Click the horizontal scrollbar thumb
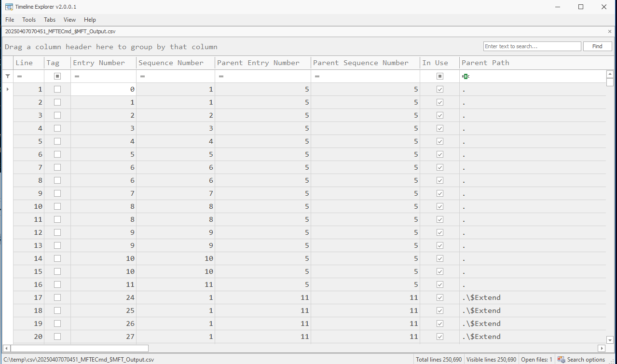Screen dimensions: 617x364 [x=80, y=348]
